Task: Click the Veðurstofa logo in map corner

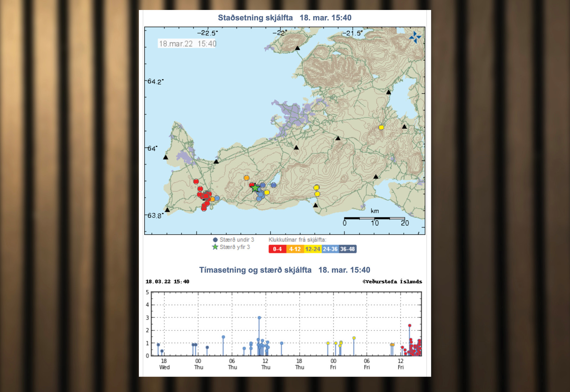Action: [x=415, y=37]
